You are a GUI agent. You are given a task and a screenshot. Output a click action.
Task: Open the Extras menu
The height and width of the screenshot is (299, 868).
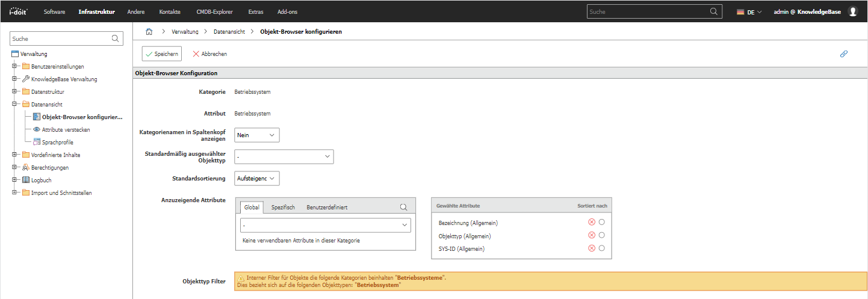click(x=256, y=12)
